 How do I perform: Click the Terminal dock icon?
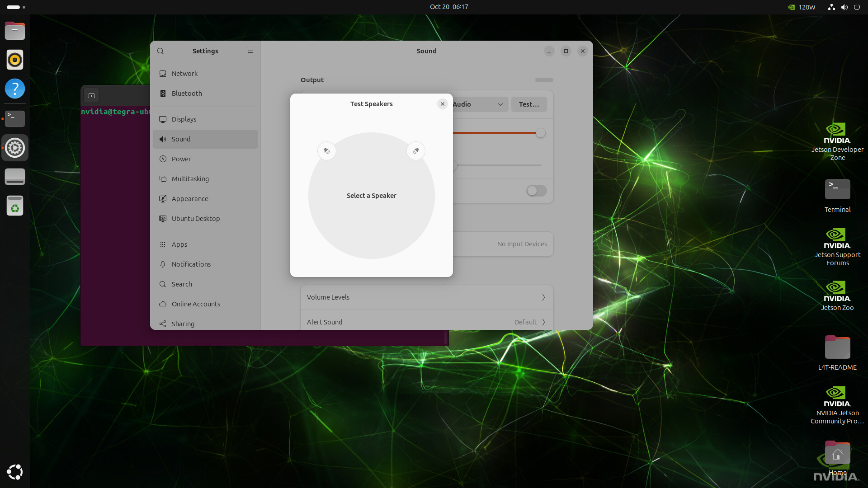15,118
